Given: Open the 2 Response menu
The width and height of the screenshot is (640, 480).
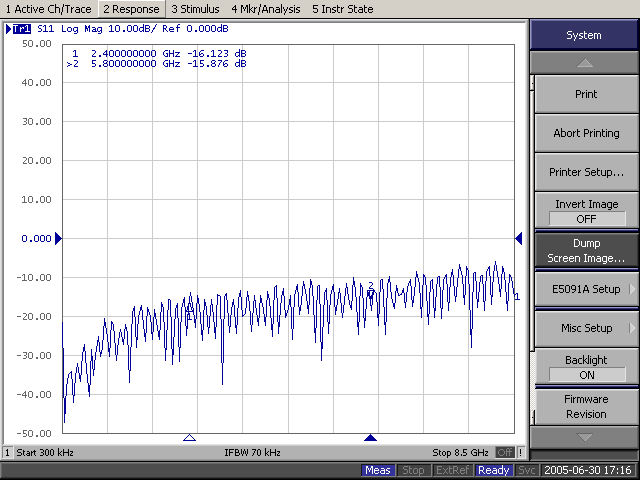Looking at the screenshot, I should [x=131, y=9].
